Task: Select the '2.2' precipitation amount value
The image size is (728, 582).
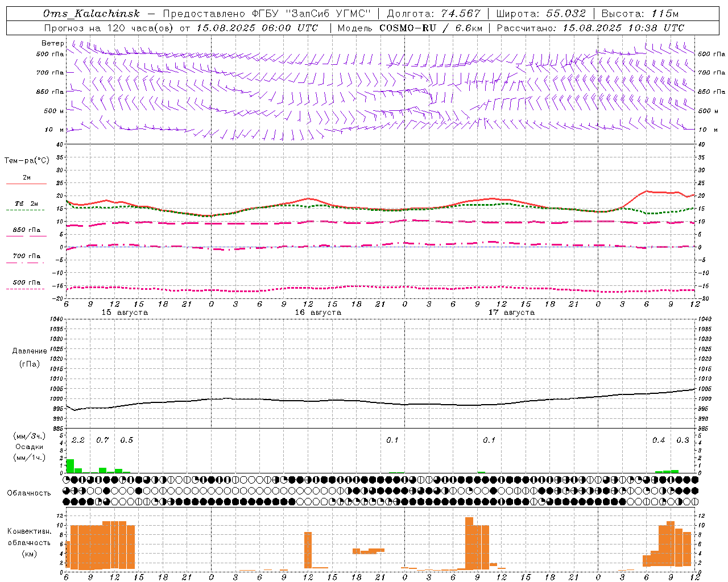Action: coord(78,440)
